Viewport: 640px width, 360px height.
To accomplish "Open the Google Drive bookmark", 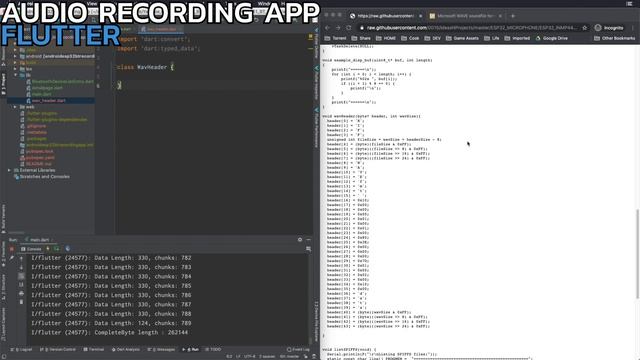I will coord(551,38).
